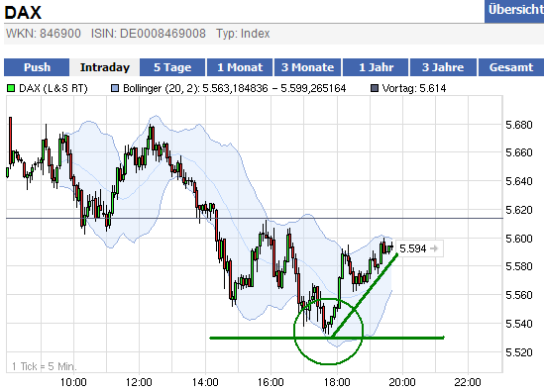Viewport: 544px width, 392px height.
Task: Click the 5.680 axis value
Action: coord(518,125)
